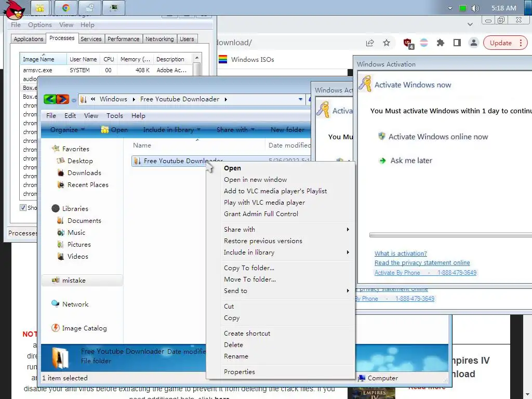This screenshot has height=399, width=532.
Task: Expand Share with toolbar dropdown
Action: (235, 129)
